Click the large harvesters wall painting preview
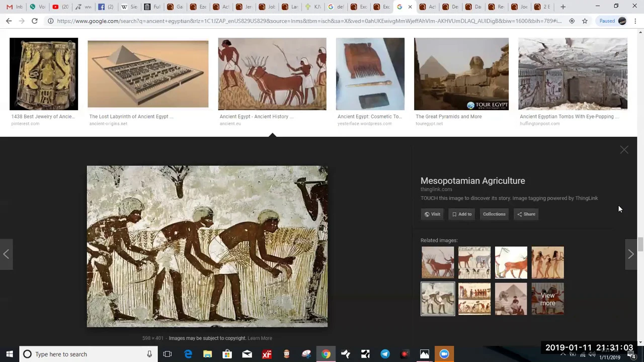Image resolution: width=644 pixels, height=362 pixels. point(207,246)
